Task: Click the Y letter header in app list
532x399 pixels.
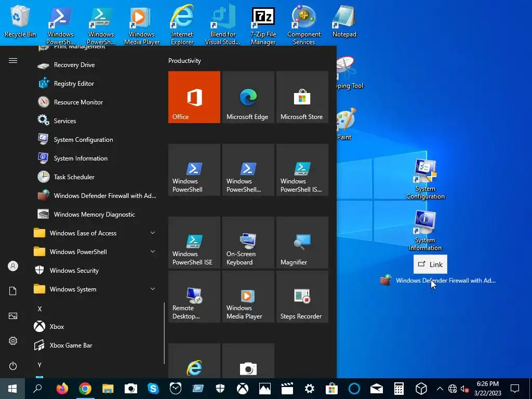Action: [39, 365]
